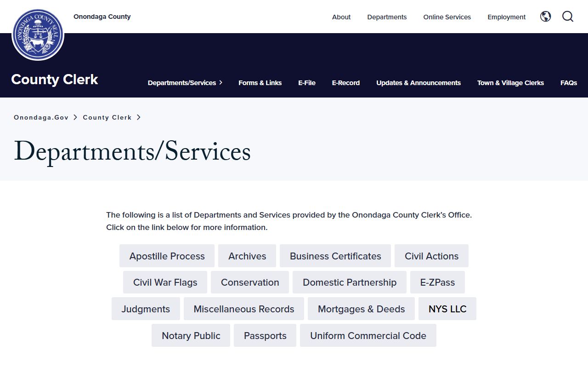Click the Onondaga County header link
Image resolution: width=588 pixels, height=368 pixels.
click(102, 17)
